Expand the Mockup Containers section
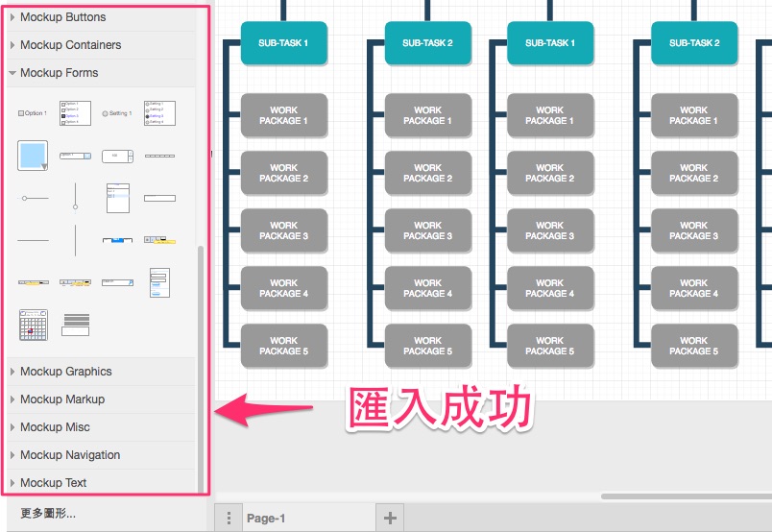 102,45
